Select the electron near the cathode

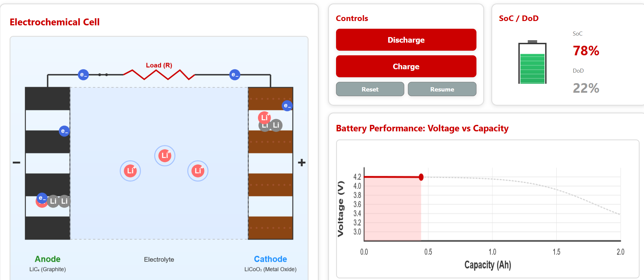click(287, 106)
